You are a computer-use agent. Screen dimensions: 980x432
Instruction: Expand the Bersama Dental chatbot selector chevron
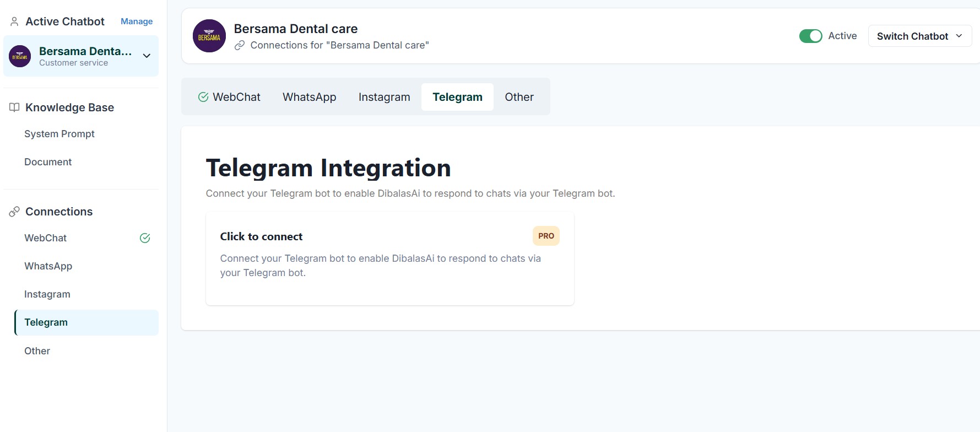pos(147,56)
